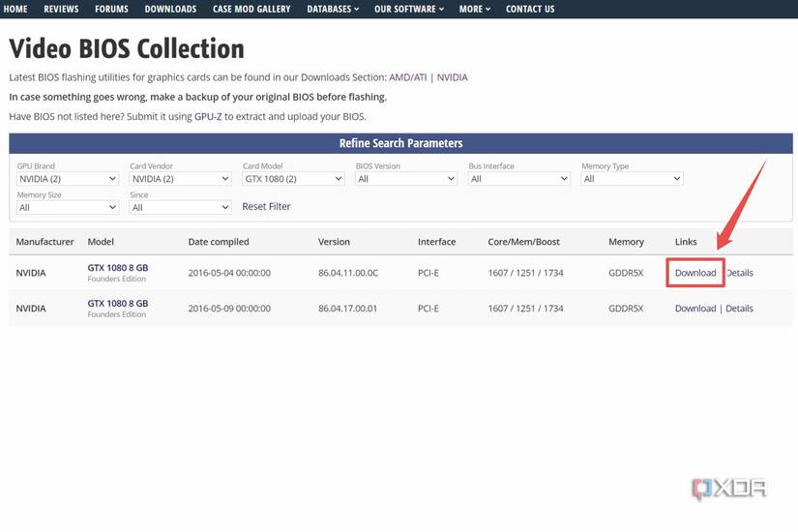
Task: Open the BIOS Version dropdown
Action: tap(406, 179)
